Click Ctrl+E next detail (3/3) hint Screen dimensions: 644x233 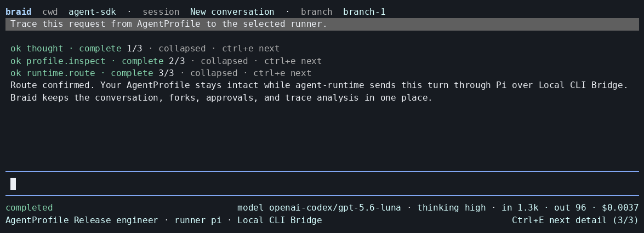(575, 220)
